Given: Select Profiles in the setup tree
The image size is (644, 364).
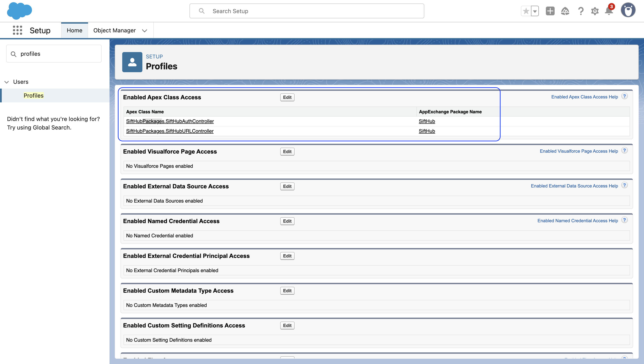Looking at the screenshot, I should (34, 96).
